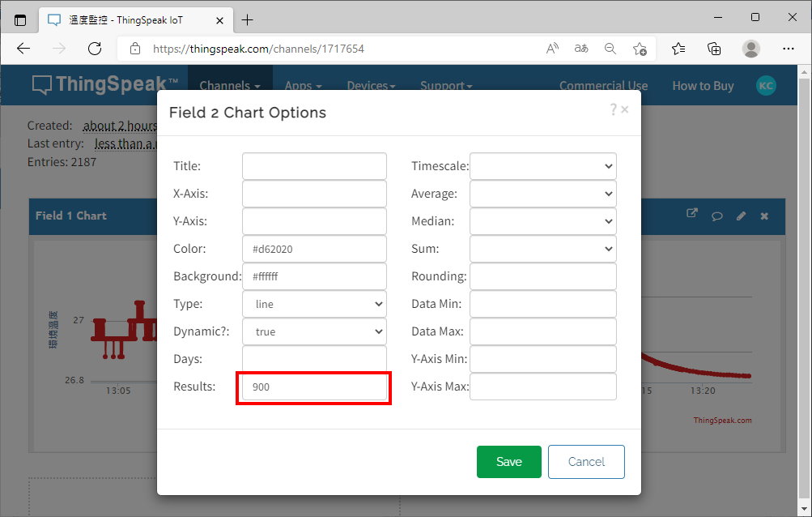
Task: Open the Average dropdown
Action: click(x=542, y=194)
